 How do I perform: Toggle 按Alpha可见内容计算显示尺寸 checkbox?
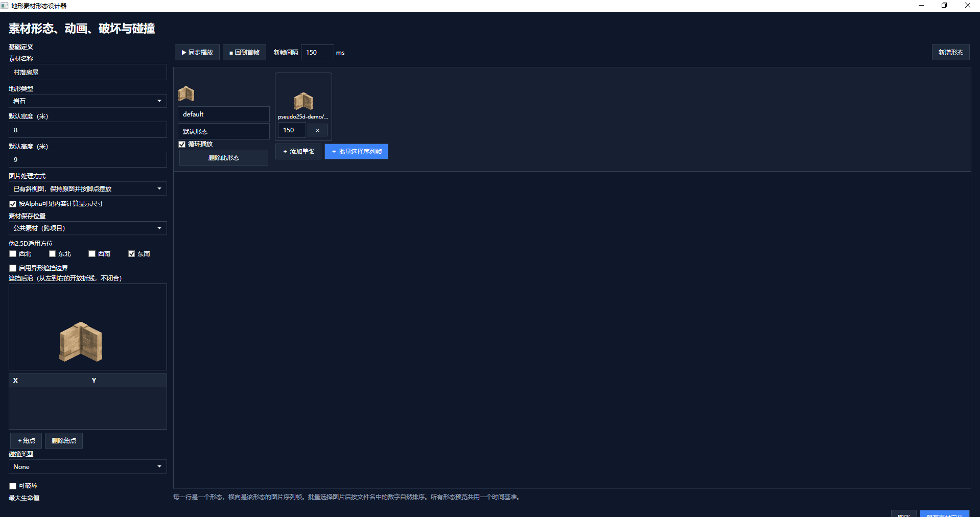(13, 204)
